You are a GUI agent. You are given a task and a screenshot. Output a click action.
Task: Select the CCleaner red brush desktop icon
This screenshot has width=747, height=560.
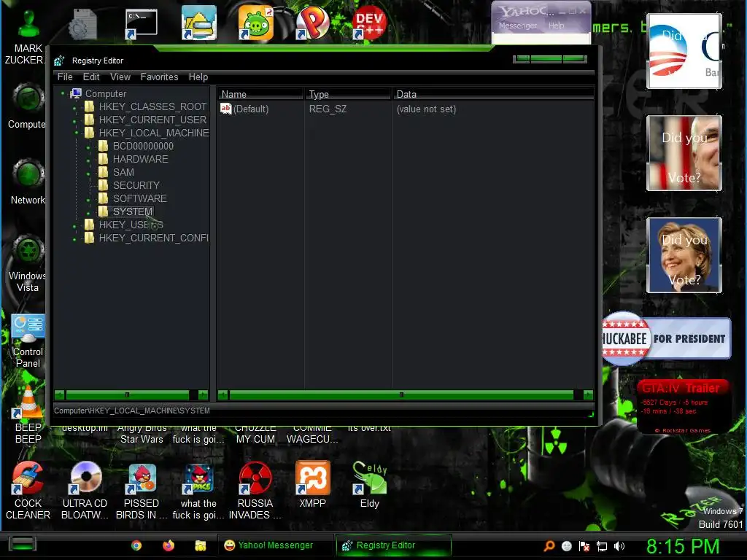pos(28,478)
